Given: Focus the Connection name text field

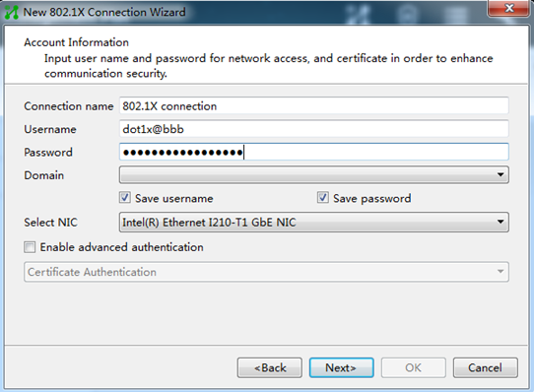Looking at the screenshot, I should point(314,106).
